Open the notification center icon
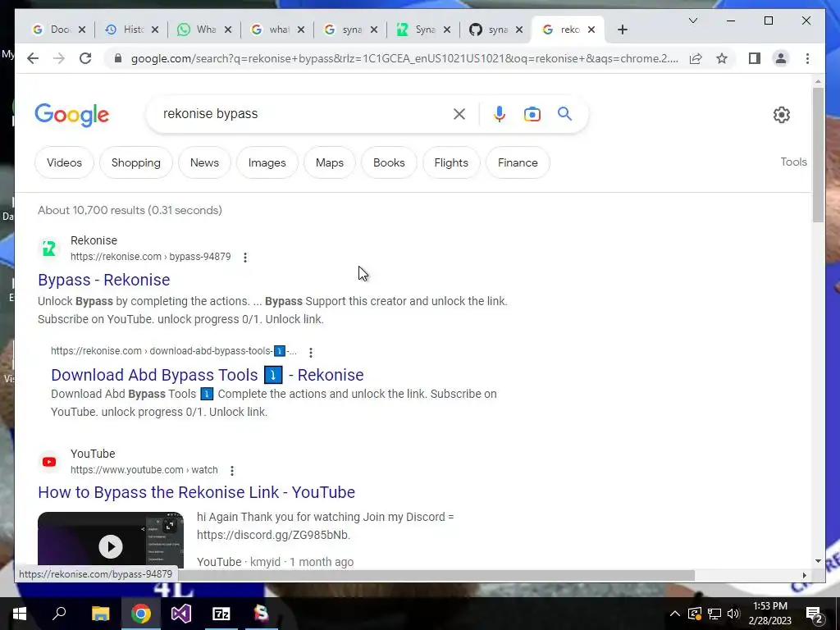Image resolution: width=840 pixels, height=630 pixels. (x=815, y=614)
